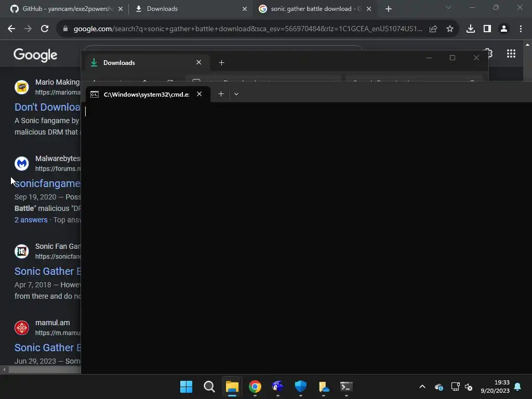This screenshot has width=532, height=399.
Task: Show hidden tray icons chevron
Action: click(x=422, y=387)
